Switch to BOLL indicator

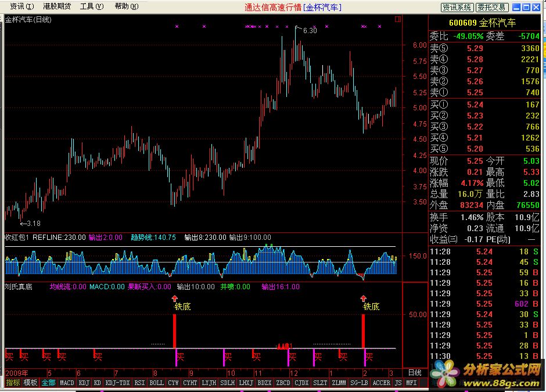pyautogui.click(x=156, y=383)
